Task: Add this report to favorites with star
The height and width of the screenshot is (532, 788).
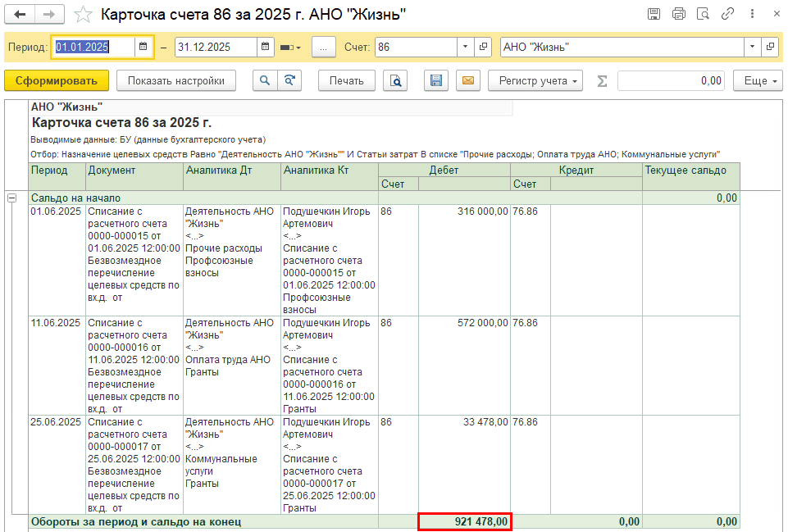Action: point(83,15)
